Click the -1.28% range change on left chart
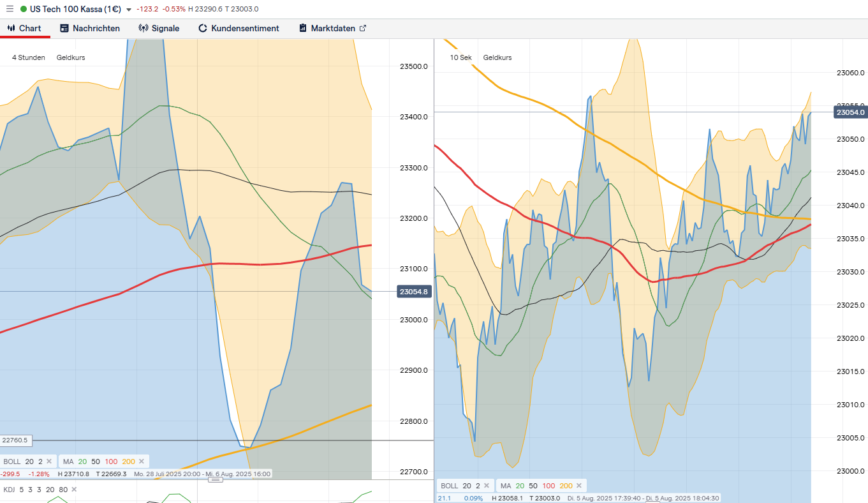868x503 pixels. pyautogui.click(x=39, y=474)
